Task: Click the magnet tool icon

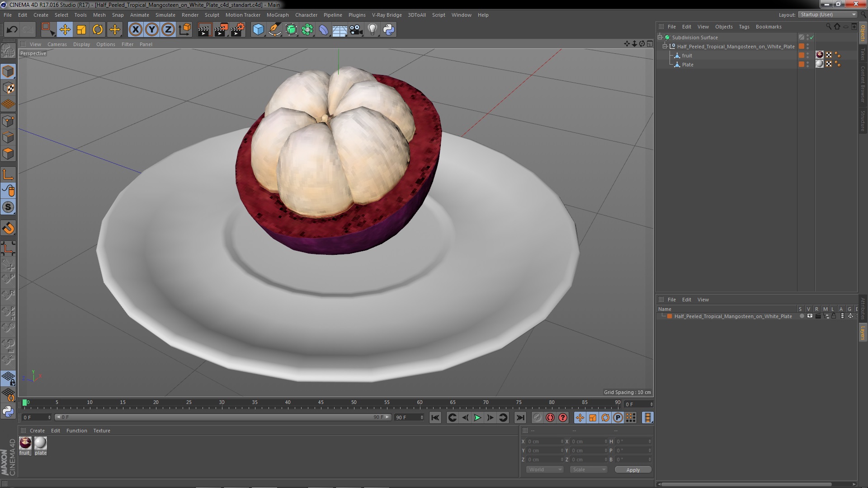Action: point(8,228)
